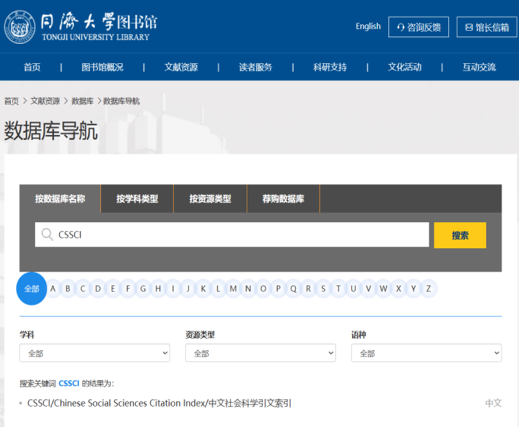This screenshot has height=427, width=519.
Task: Open CSSCI/Chinese Social Sciences Citation Index result
Action: click(x=159, y=403)
